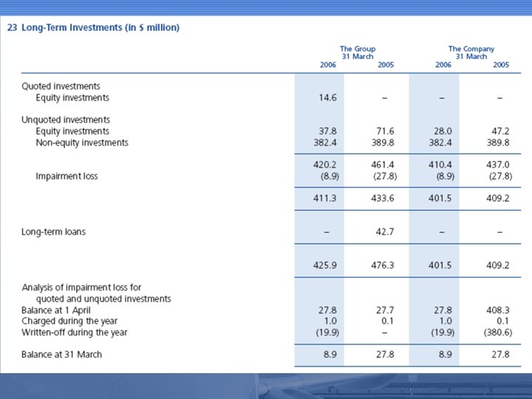Select the net investments value 433.6
The height and width of the screenshot is (399, 532).
coord(383,198)
